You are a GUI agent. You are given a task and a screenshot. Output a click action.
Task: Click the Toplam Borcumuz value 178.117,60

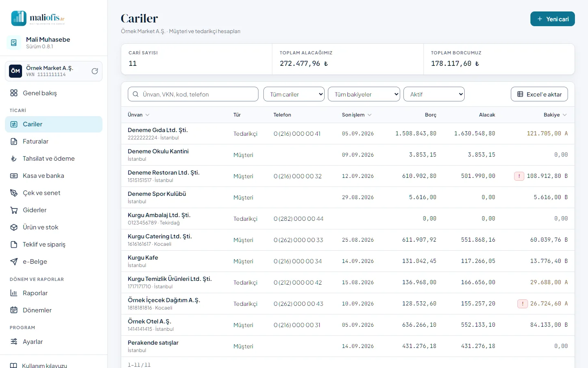[x=455, y=63]
